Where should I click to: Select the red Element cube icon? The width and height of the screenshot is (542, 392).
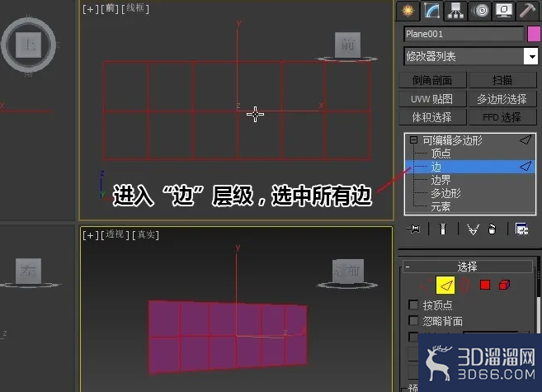click(504, 285)
